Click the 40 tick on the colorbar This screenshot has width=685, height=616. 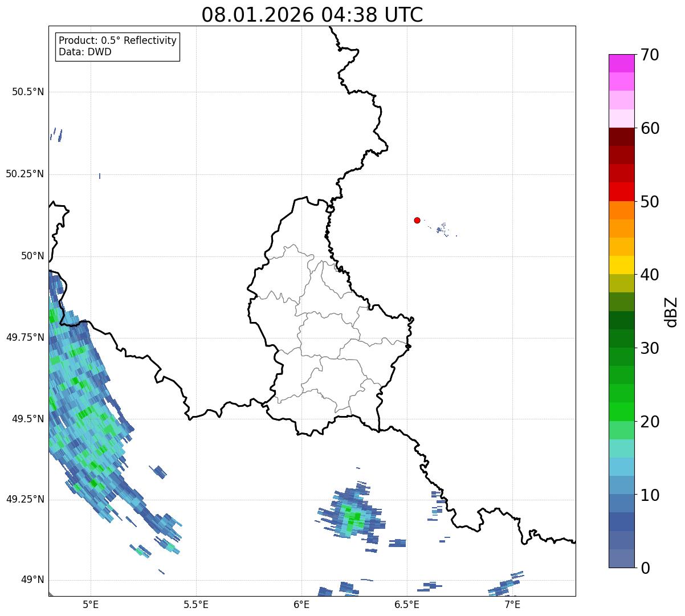tap(650, 275)
